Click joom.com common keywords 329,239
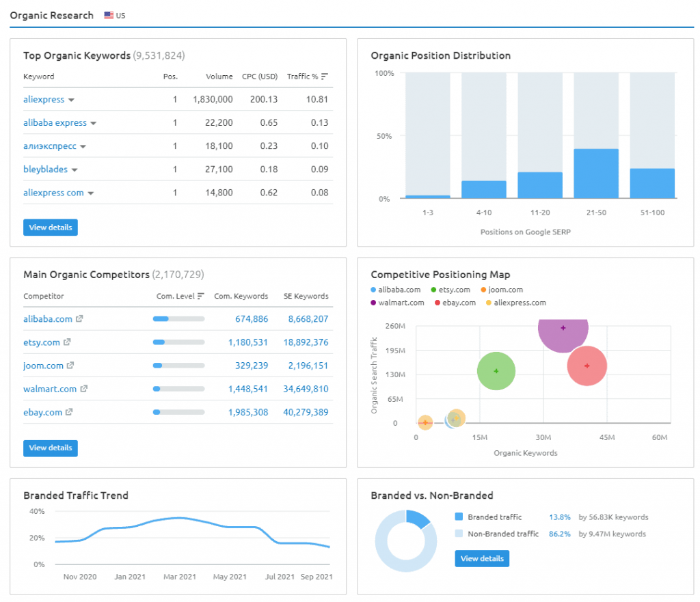Viewport: 700px width, 602px height. point(252,366)
